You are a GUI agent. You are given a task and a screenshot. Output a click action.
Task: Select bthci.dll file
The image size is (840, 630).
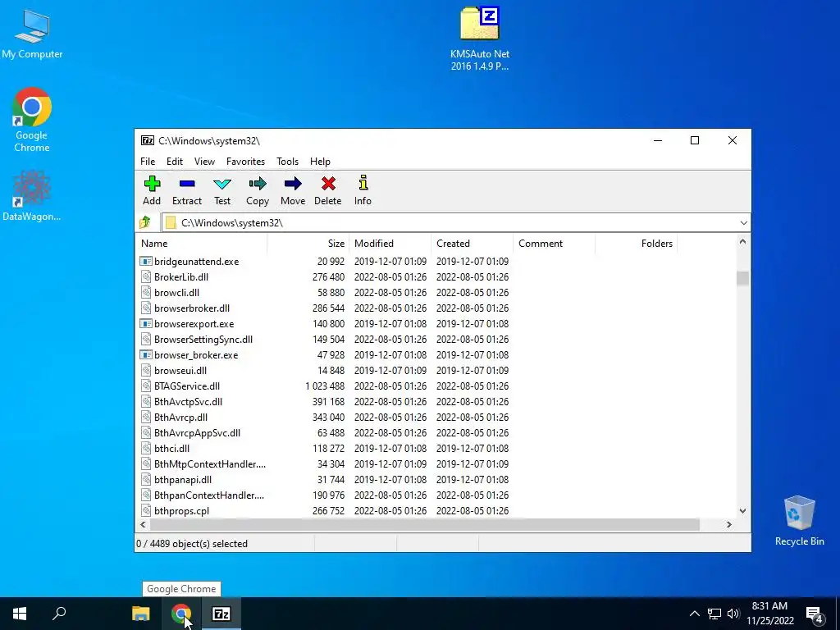(172, 448)
